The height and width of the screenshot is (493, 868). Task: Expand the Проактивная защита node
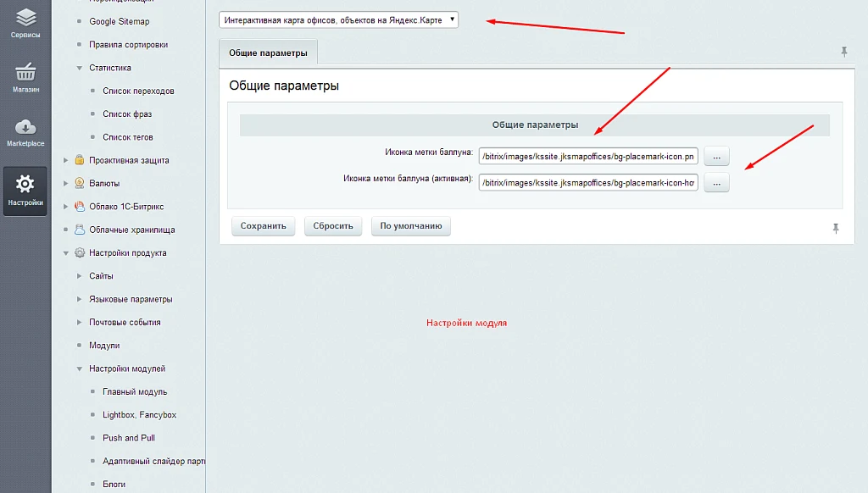click(65, 160)
